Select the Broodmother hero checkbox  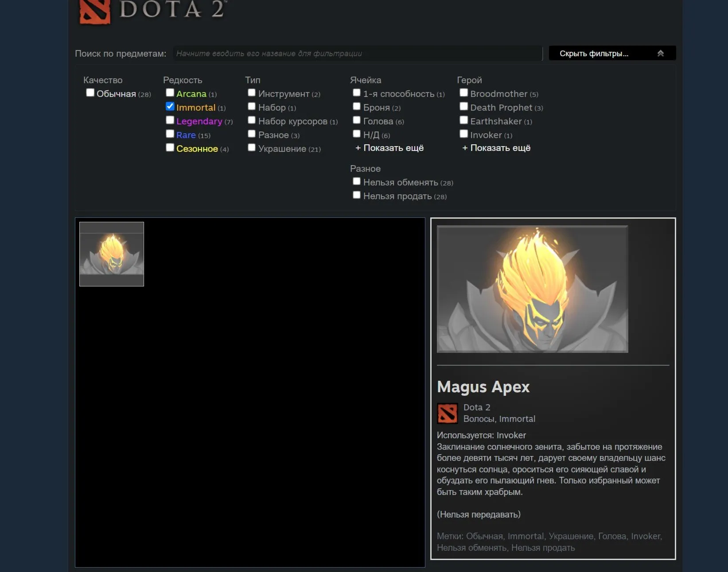[x=463, y=93]
